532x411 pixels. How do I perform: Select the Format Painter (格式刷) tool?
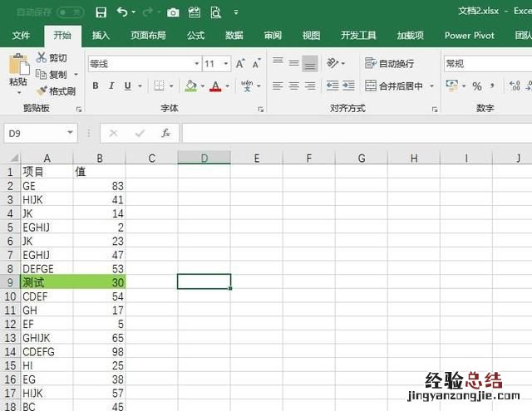[56, 91]
